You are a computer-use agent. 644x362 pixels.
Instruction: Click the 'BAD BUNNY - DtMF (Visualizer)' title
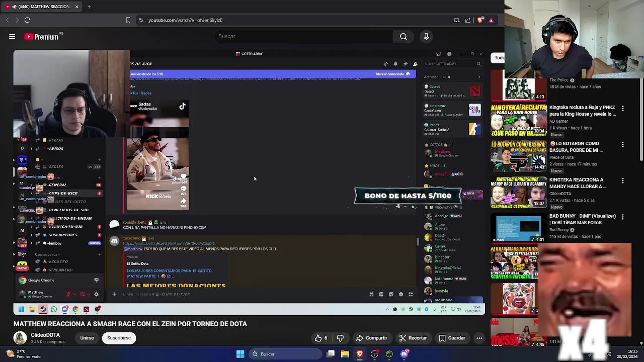[x=582, y=219]
